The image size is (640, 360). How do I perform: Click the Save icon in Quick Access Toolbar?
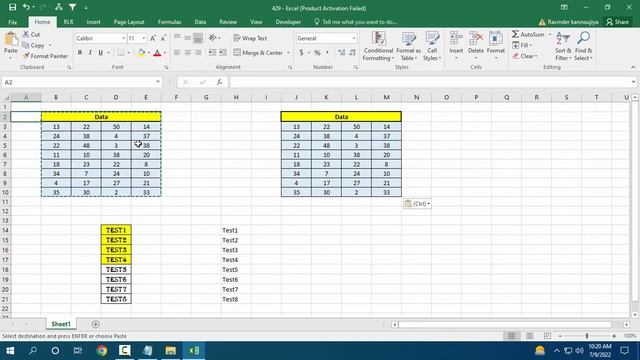click(x=12, y=7)
